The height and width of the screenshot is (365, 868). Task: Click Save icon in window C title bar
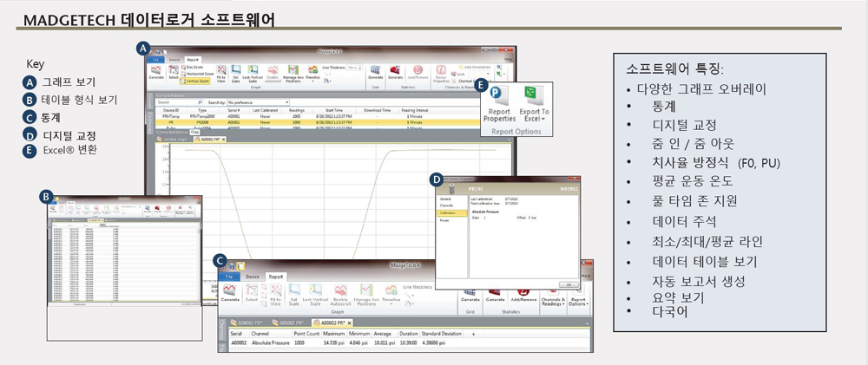coord(232,266)
